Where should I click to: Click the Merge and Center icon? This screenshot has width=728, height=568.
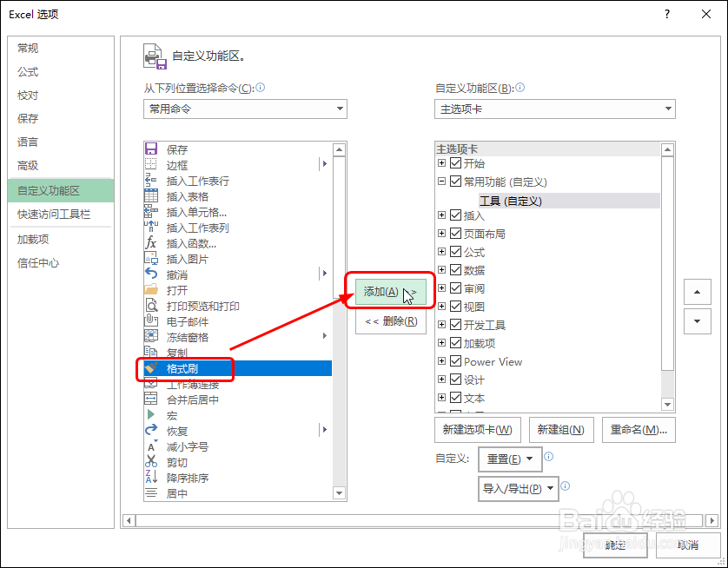(151, 400)
